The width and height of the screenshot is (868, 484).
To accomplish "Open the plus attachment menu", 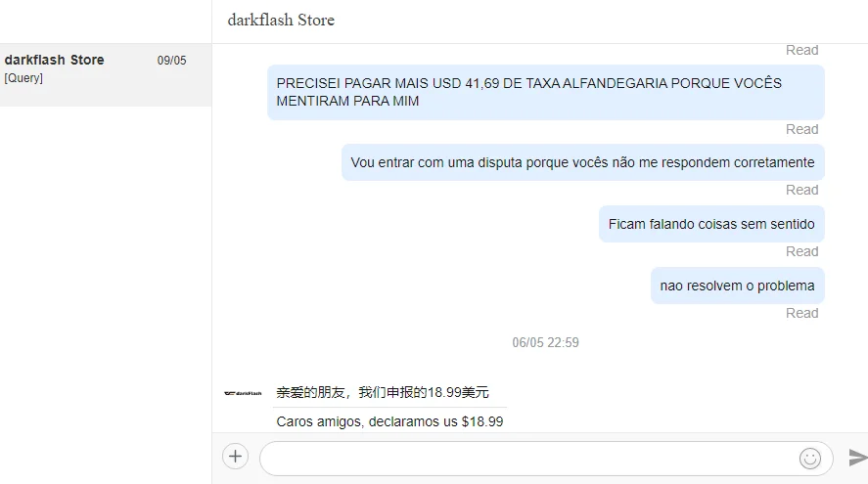I will pos(235,457).
